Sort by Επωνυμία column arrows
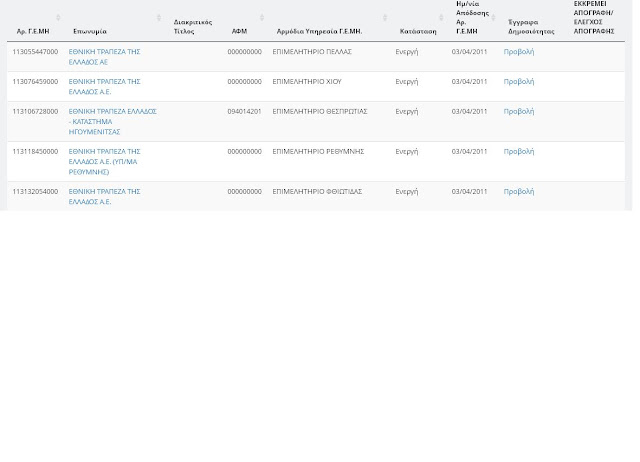640x462 pixels. pos(159,18)
